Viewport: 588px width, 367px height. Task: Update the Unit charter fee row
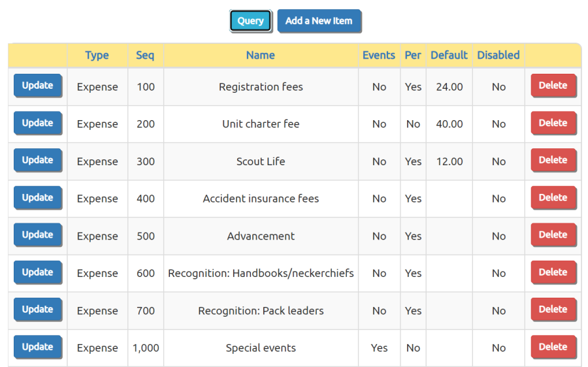coord(37,123)
